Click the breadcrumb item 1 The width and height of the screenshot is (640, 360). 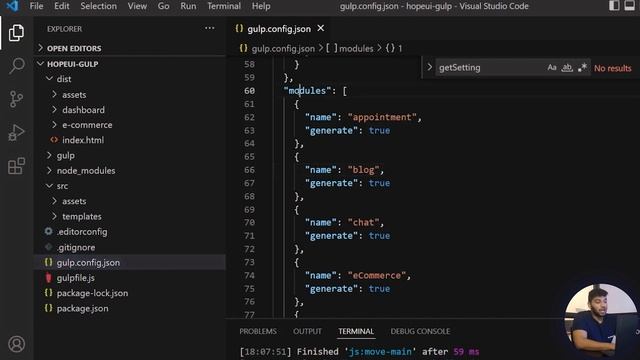pos(400,49)
